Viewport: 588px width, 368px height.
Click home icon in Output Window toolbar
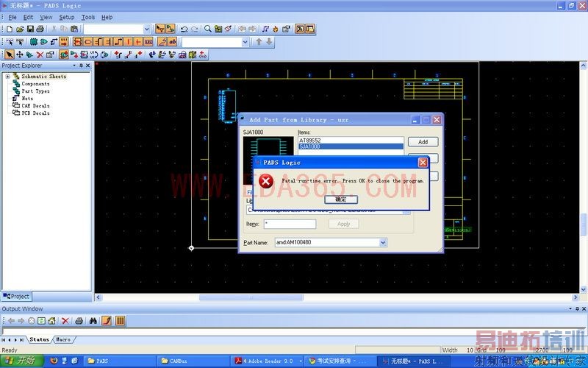click(51, 321)
